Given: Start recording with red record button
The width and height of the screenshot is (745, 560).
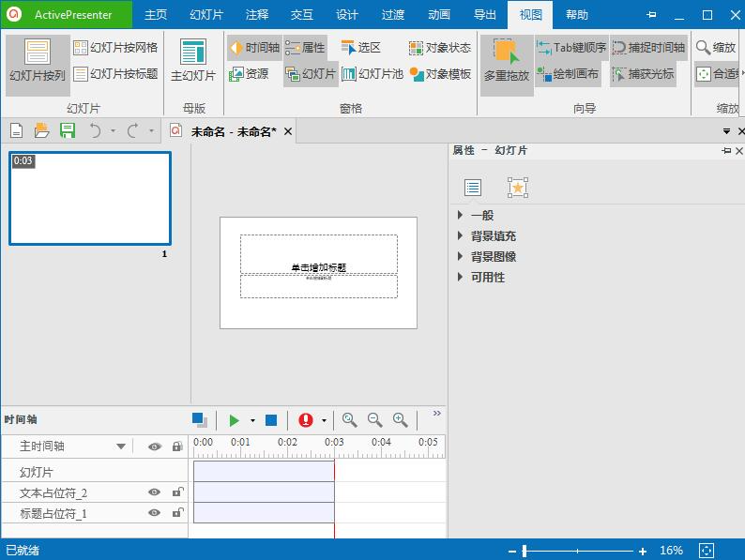Looking at the screenshot, I should coord(306,420).
